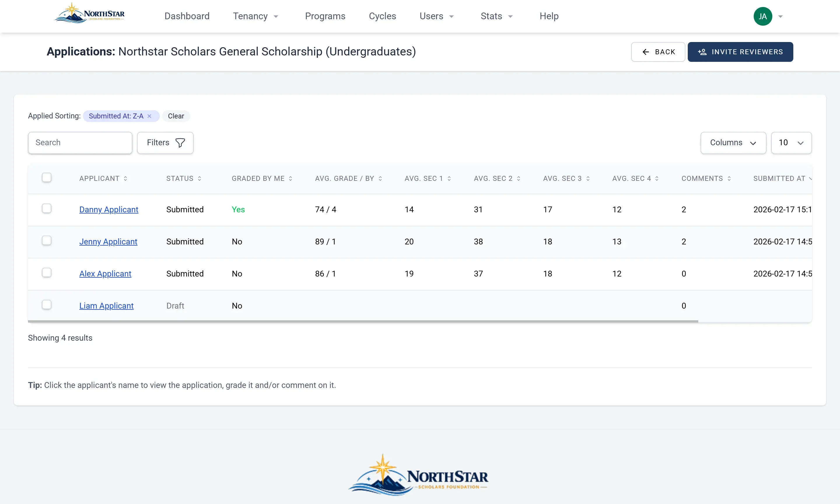Open the Columns dropdown
Image resolution: width=840 pixels, height=504 pixels.
(733, 143)
